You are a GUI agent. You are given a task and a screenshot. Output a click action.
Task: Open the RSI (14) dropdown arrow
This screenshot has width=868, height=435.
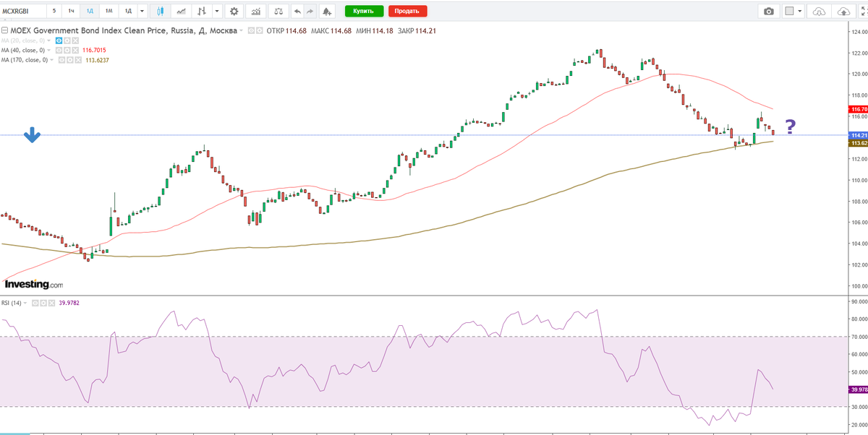[25, 303]
